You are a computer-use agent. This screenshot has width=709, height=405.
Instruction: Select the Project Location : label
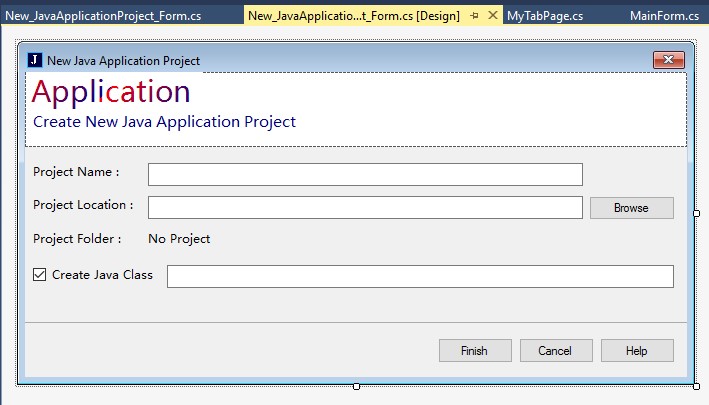tap(83, 205)
